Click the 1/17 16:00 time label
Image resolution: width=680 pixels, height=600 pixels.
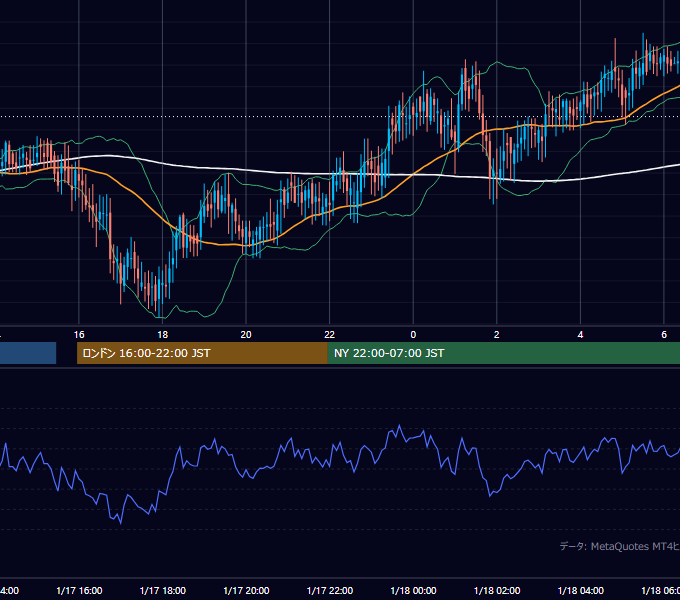click(x=79, y=590)
